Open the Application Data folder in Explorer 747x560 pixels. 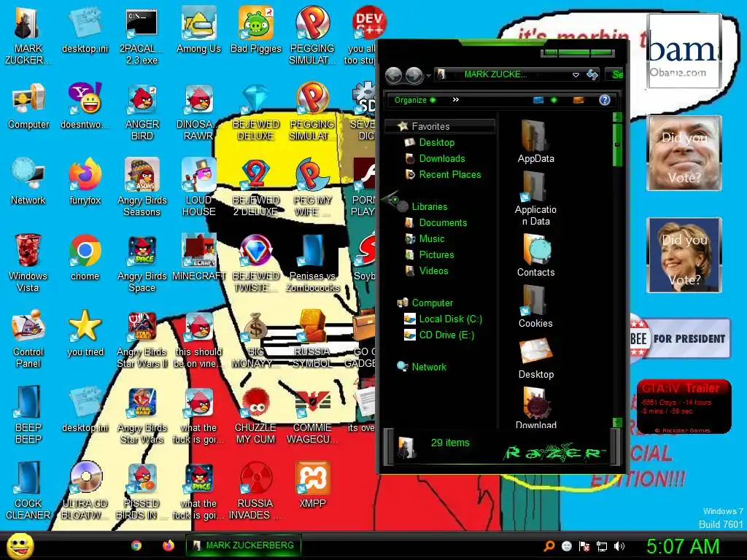[536, 198]
